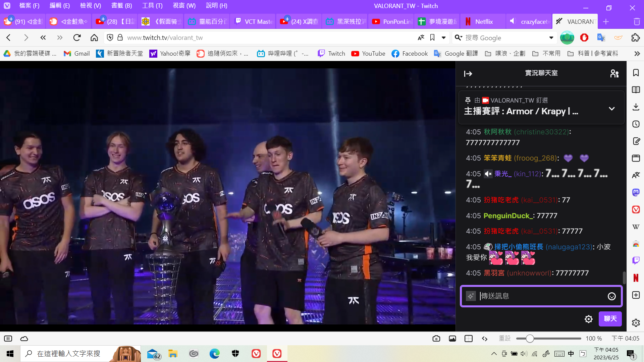644x362 pixels.
Task: Open the Facebook bookmark
Action: (x=410, y=54)
